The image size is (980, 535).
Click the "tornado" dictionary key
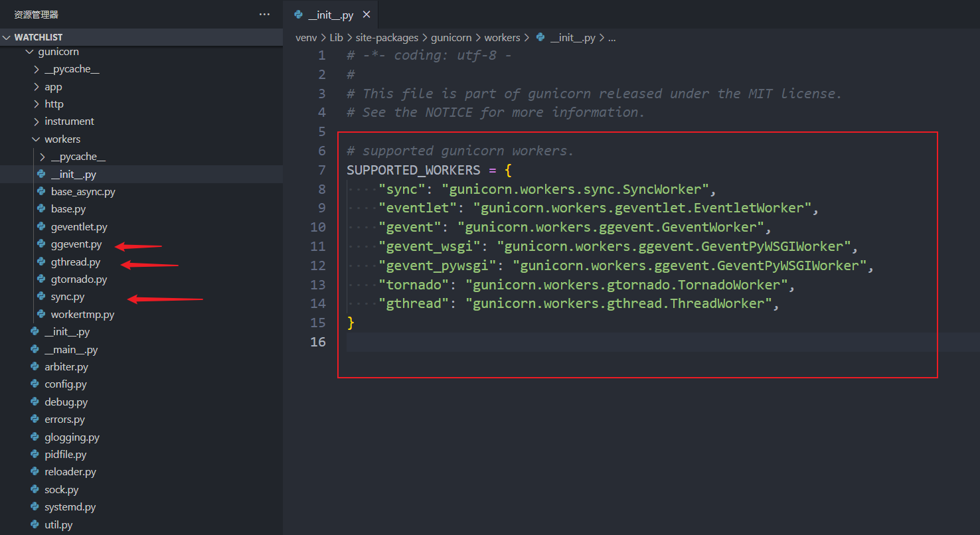(414, 285)
